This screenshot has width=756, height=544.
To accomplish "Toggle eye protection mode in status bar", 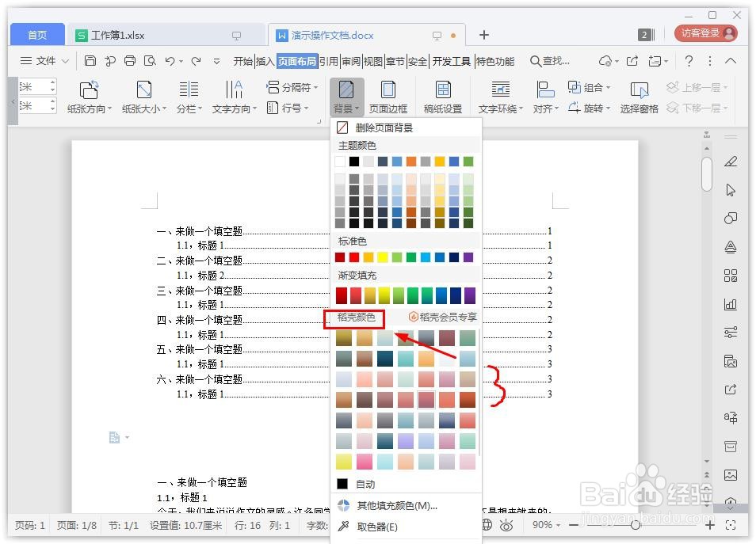I will pyautogui.click(x=506, y=525).
